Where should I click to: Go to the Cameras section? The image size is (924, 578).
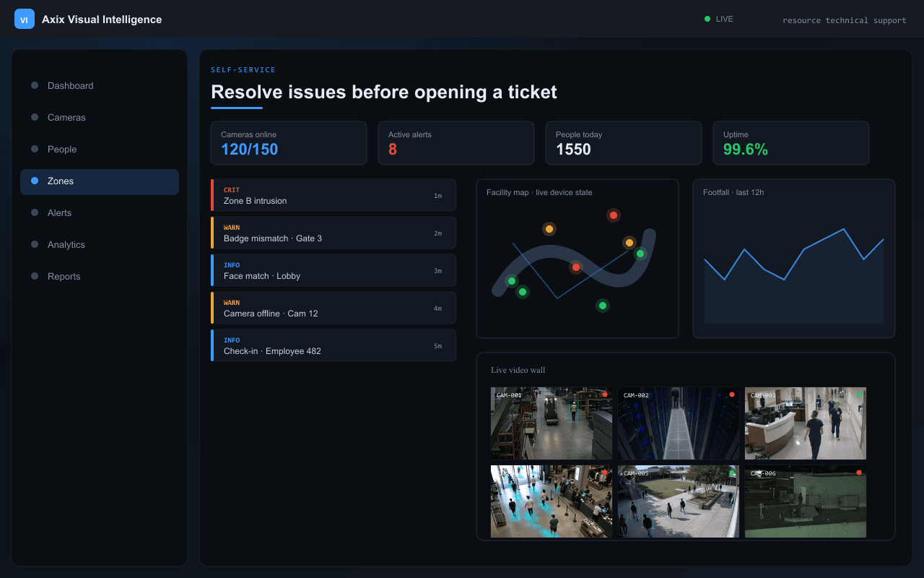point(100,117)
